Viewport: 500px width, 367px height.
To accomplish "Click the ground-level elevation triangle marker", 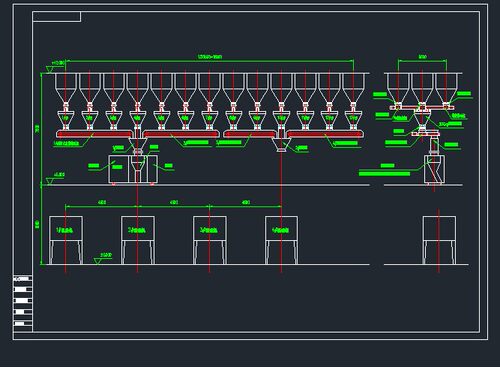I will (97, 261).
